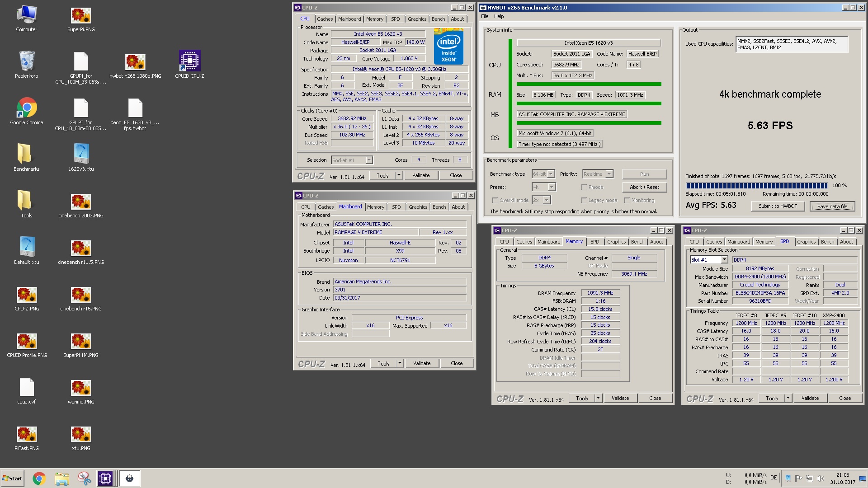Image resolution: width=868 pixels, height=488 pixels.
Task: Select the GPUPI_for CPU_1B file icon
Action: click(81, 114)
